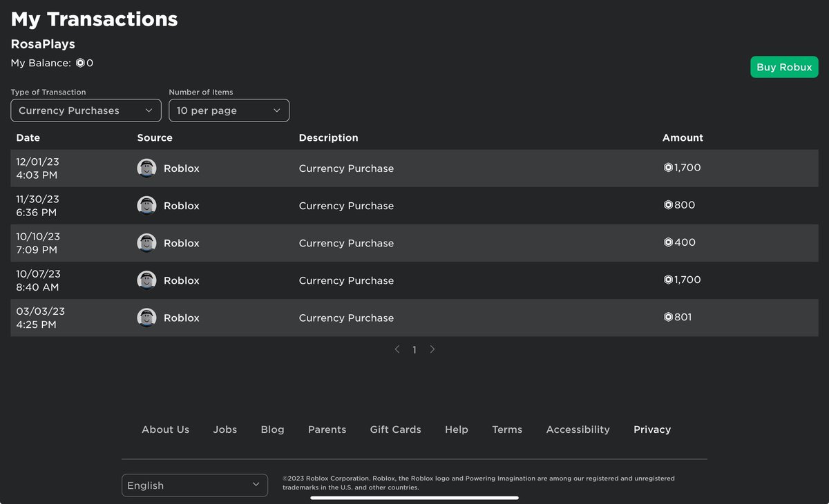Viewport: 829px width, 504px height.
Task: Open the Help footer link
Action: point(457,429)
